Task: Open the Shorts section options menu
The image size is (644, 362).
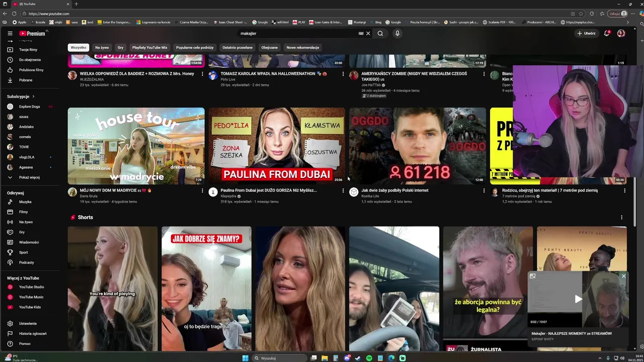Action: [x=621, y=217]
